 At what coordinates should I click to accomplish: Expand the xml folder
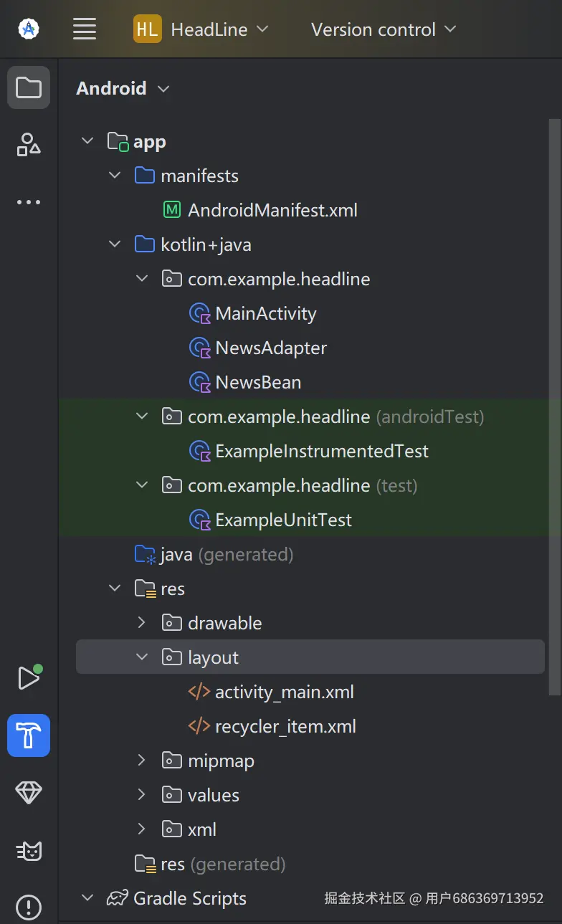[x=142, y=829]
